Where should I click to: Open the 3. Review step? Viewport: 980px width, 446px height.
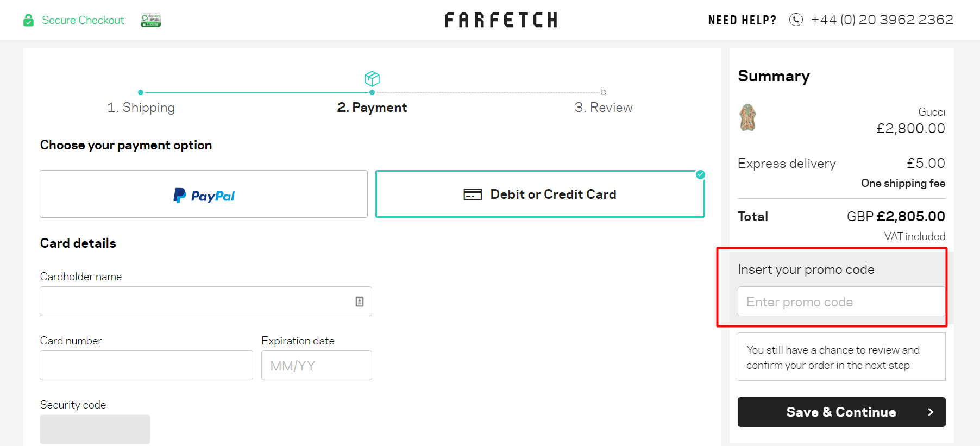604,107
